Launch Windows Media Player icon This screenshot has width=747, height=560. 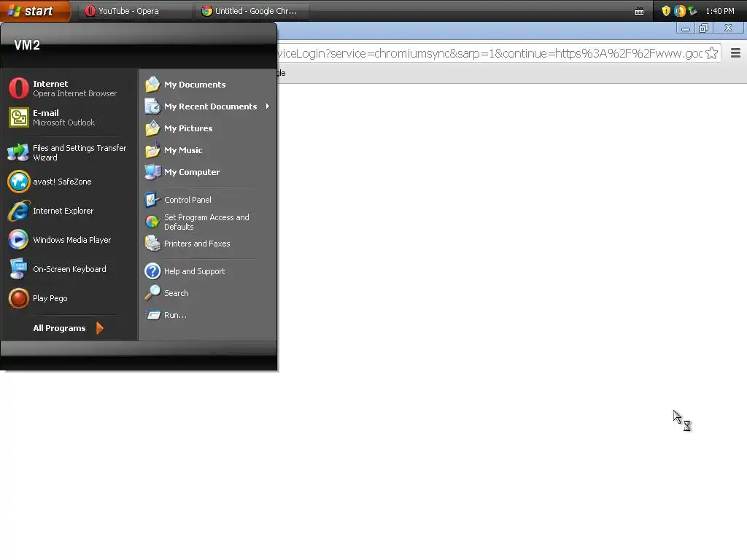18,239
